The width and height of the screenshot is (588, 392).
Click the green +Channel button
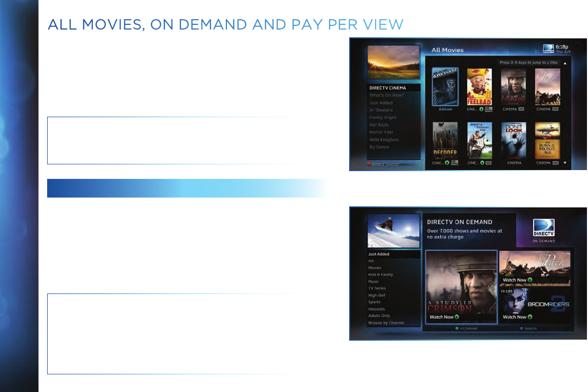pyautogui.click(x=466, y=329)
